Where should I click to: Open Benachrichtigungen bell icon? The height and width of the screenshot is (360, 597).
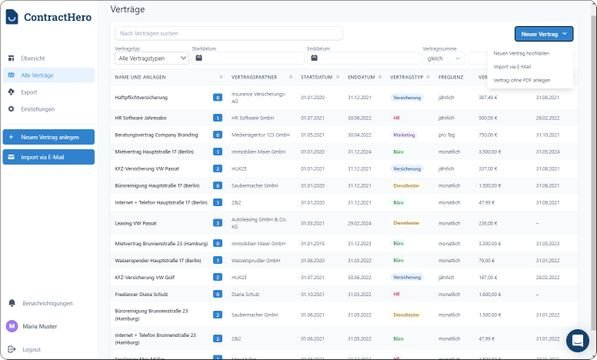[12, 303]
